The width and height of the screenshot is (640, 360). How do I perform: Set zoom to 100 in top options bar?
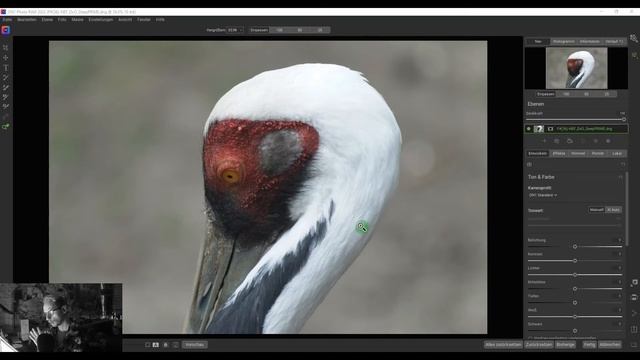[279, 30]
